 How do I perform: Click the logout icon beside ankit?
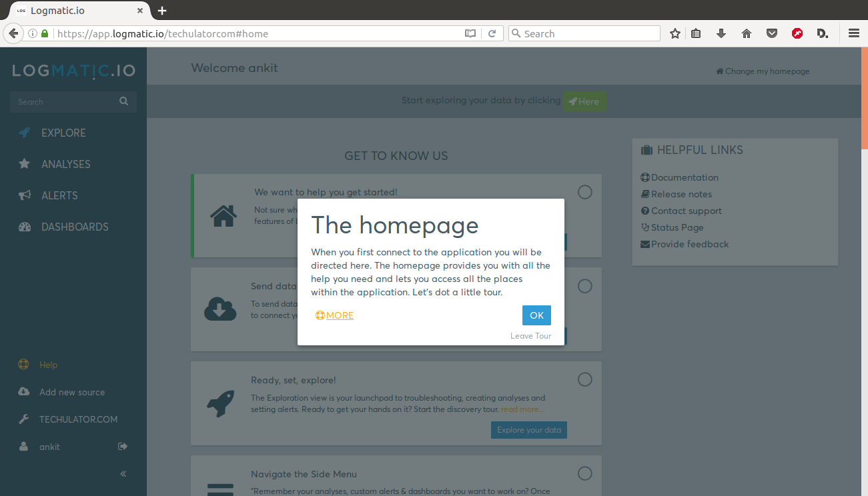[x=123, y=447]
